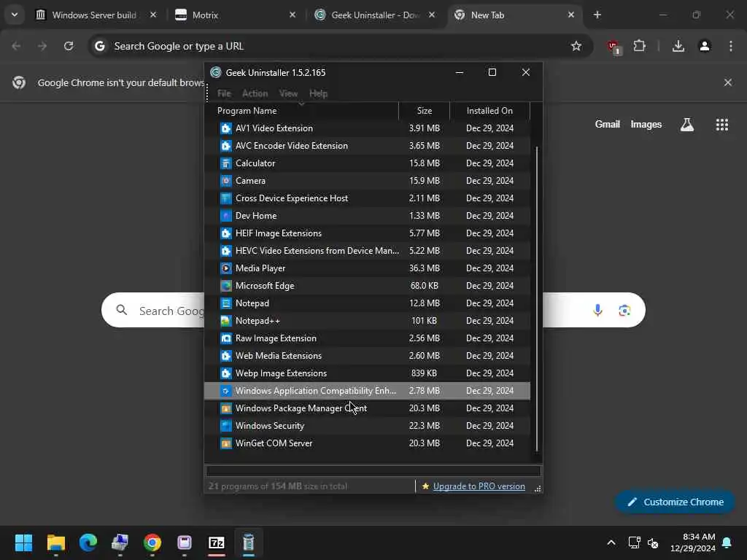Select the Camera app icon
This screenshot has height=560, width=747.
tap(226, 181)
